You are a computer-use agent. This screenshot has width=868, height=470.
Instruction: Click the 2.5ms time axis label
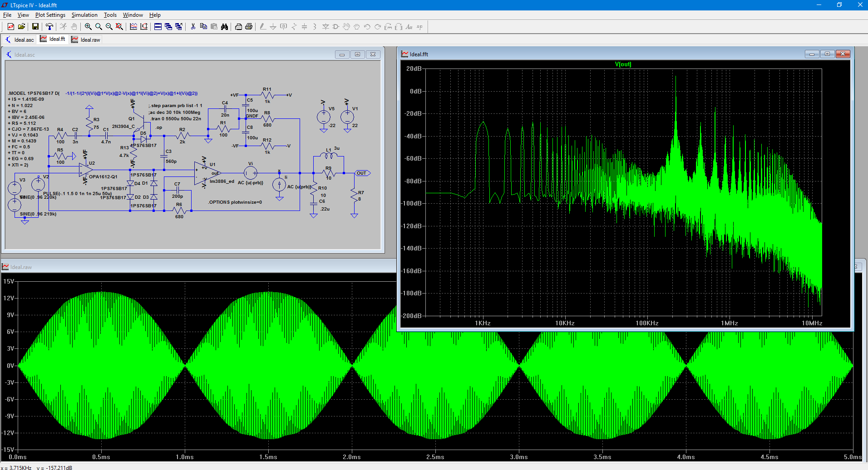coord(435,457)
